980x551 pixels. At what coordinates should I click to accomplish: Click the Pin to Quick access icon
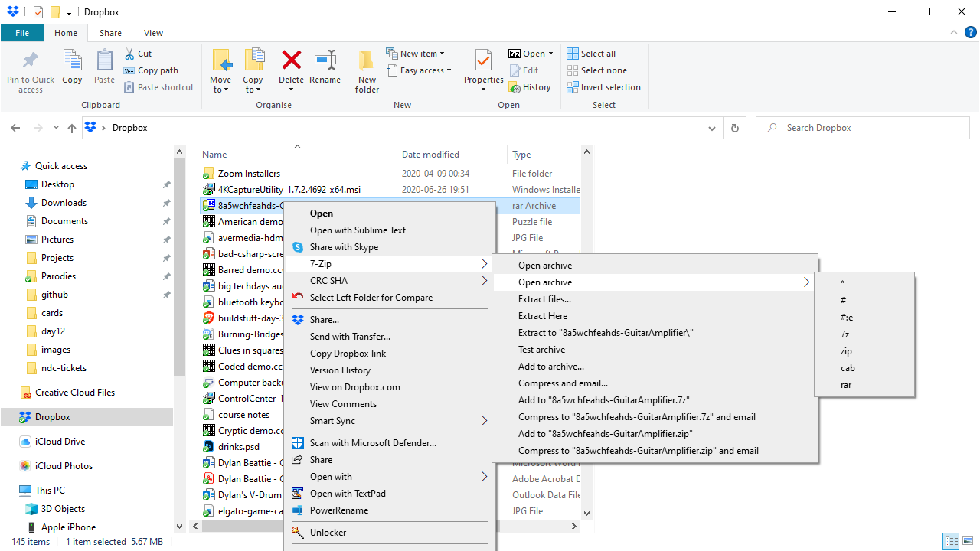[31, 60]
